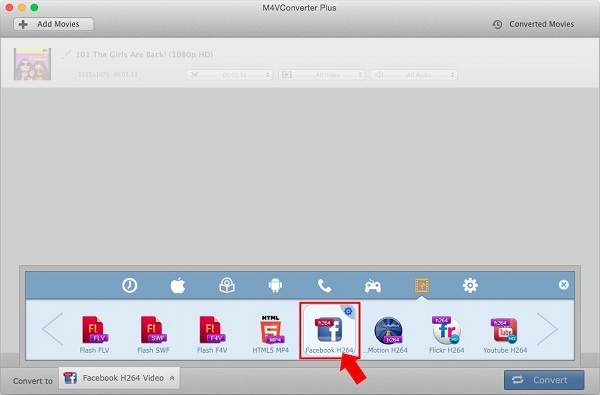Click the movie thumbnail for The Girls Are Back
This screenshot has width=600, height=395.
click(x=33, y=64)
